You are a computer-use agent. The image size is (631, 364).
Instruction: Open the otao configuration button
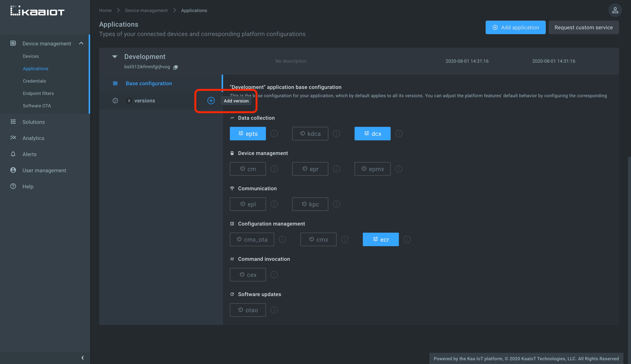(x=248, y=310)
